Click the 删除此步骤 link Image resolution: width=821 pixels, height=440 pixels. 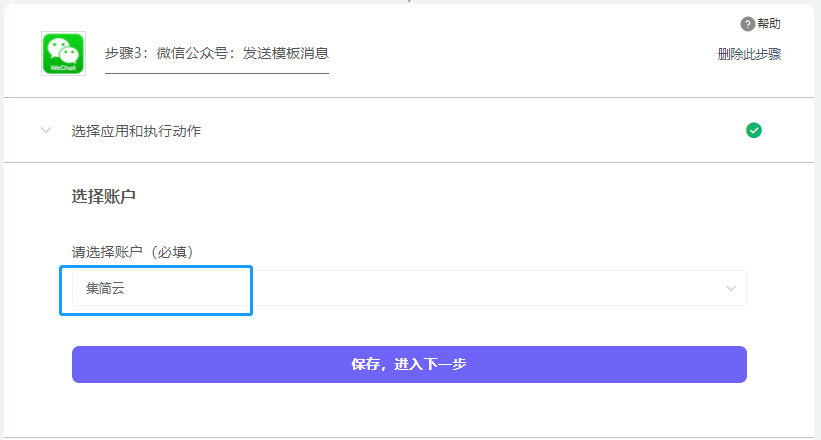[749, 54]
